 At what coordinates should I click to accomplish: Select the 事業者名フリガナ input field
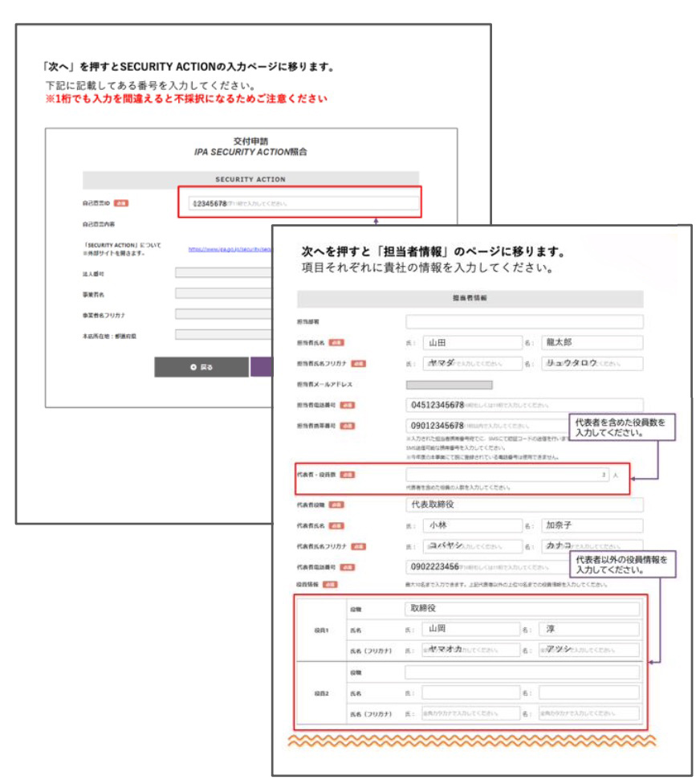point(223,314)
